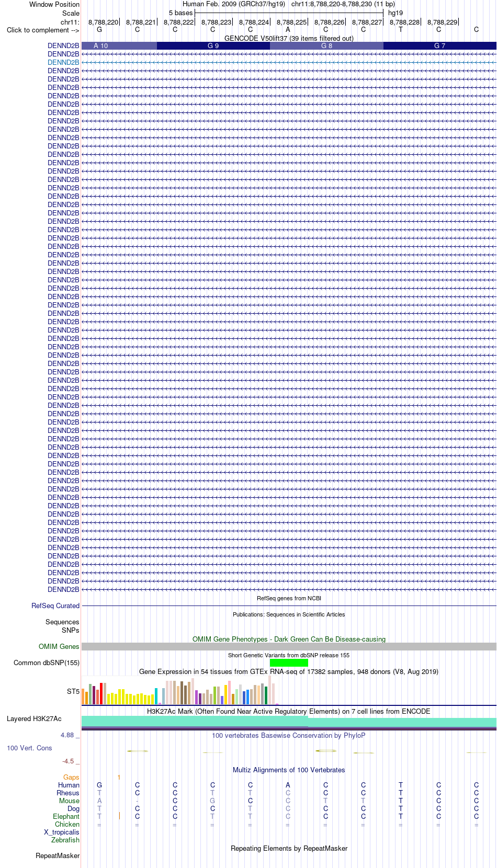Open the OMIM Genes track label
This screenshot has width=497, height=868.
coord(59,646)
